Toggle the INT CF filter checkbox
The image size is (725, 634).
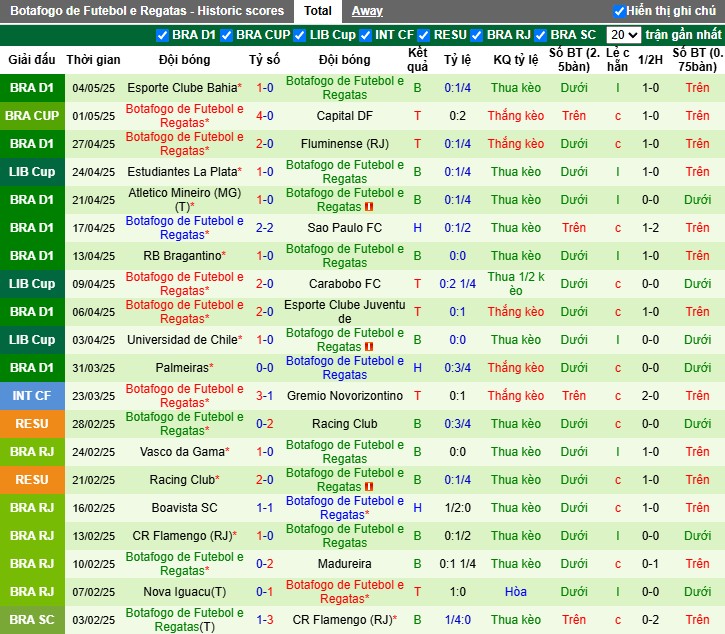pos(365,36)
